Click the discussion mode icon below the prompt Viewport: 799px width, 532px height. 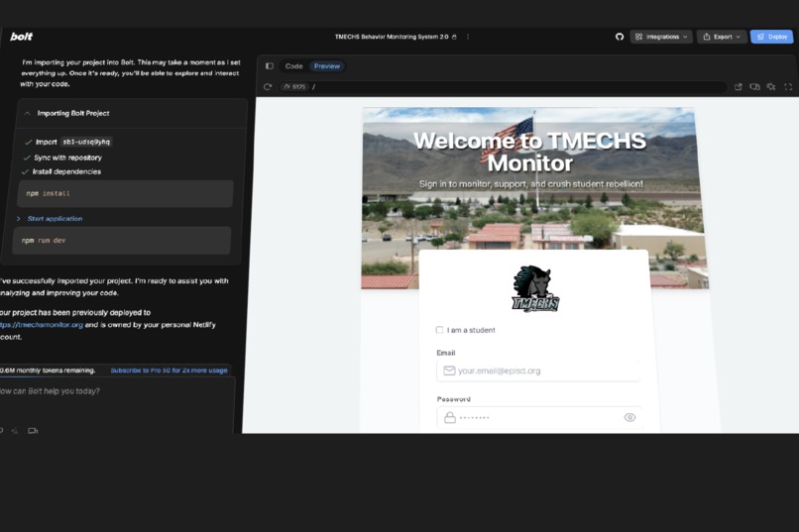coord(33,431)
